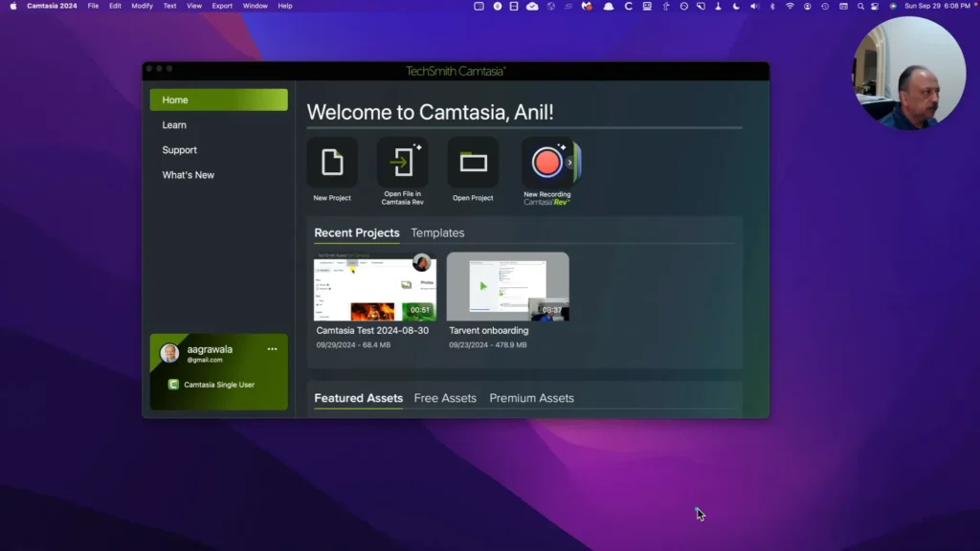Start a New Recording with red button

[546, 163]
